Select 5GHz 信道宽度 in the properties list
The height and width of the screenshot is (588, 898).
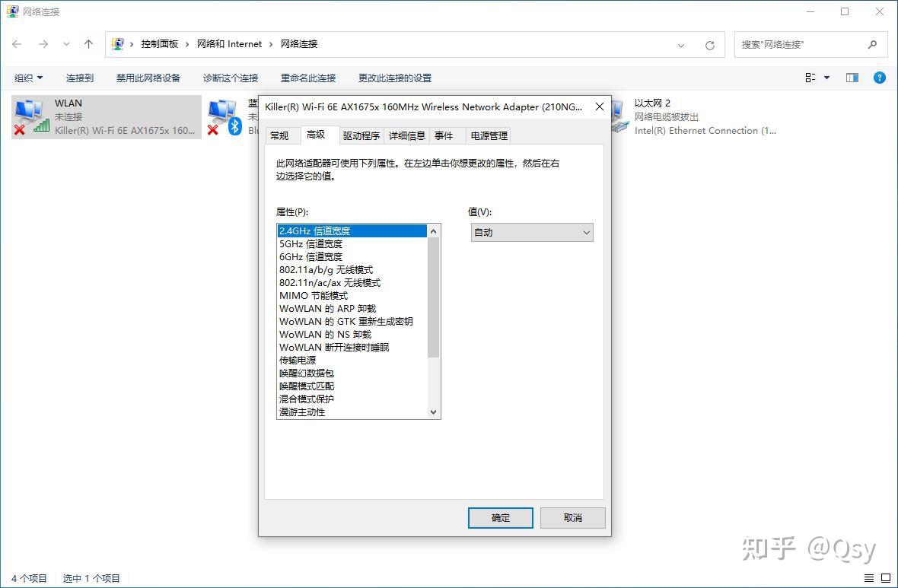(x=311, y=243)
